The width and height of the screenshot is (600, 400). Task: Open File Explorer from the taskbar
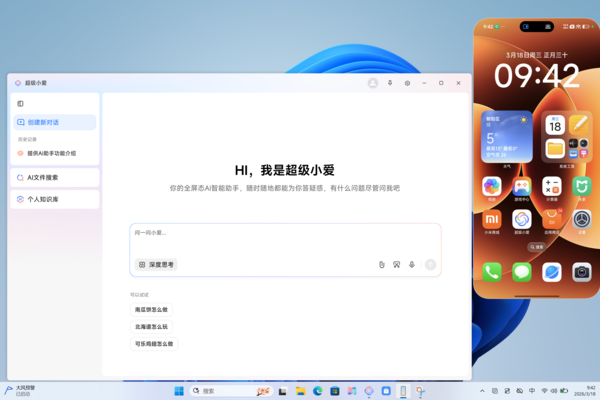(x=300, y=391)
